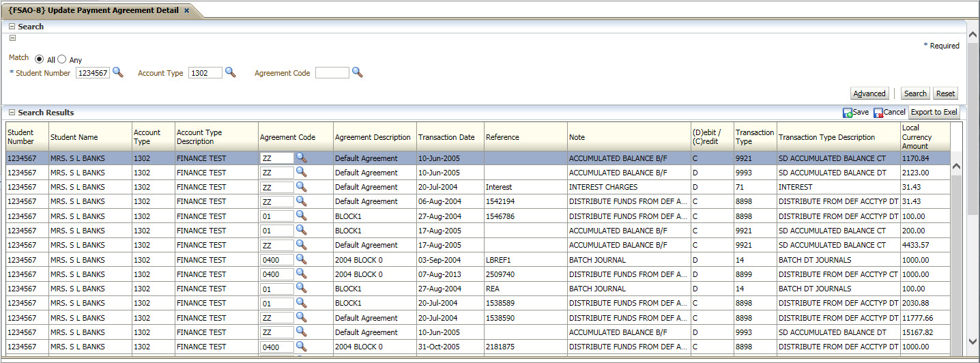Viewport: 980px width, 363px height.
Task: Select the All match radio button
Action: pos(40,59)
